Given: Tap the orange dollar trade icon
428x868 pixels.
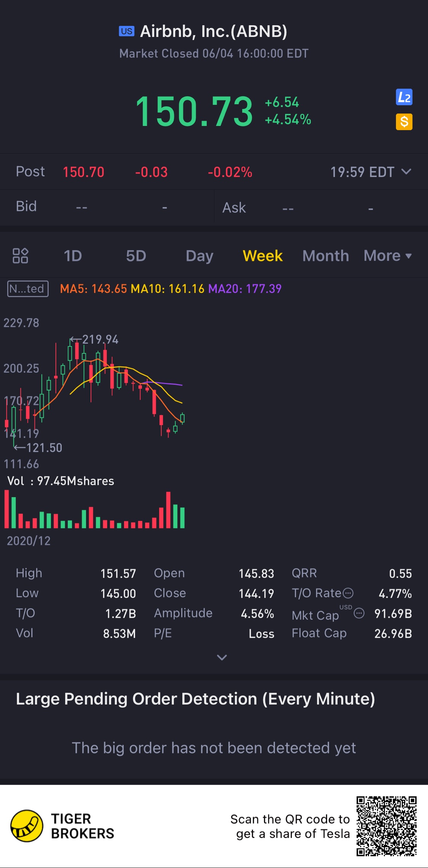Looking at the screenshot, I should pyautogui.click(x=404, y=122).
